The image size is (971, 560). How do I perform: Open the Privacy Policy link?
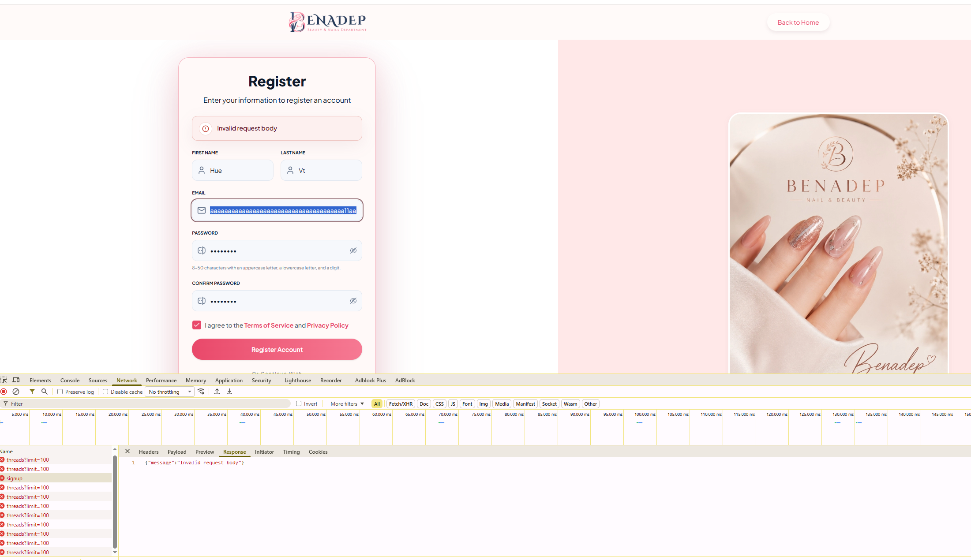328,325
